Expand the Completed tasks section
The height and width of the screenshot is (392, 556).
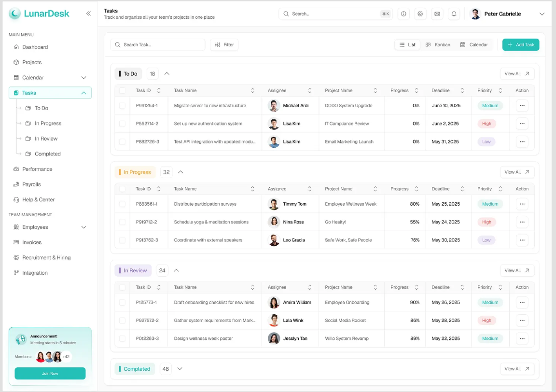[x=180, y=369]
